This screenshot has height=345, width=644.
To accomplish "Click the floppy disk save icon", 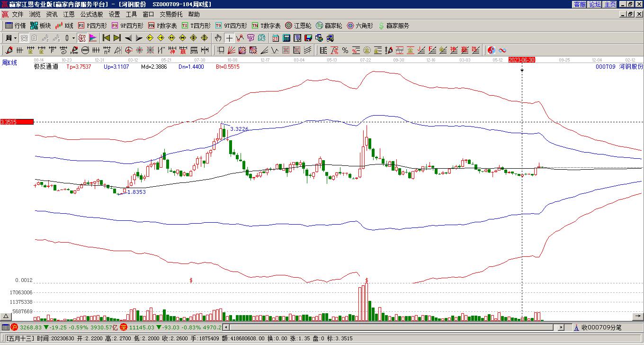I will (308, 38).
